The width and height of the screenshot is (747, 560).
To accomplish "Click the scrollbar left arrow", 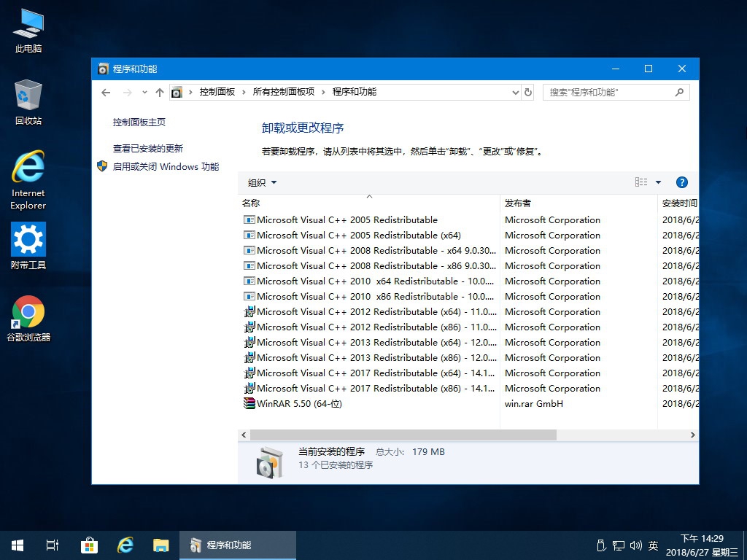I will pyautogui.click(x=244, y=435).
